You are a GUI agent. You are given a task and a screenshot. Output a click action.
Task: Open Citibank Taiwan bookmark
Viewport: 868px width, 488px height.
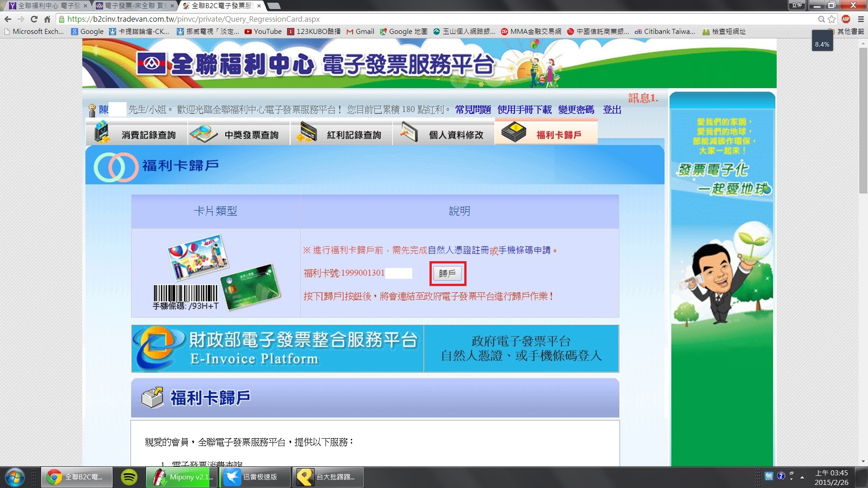click(x=665, y=32)
